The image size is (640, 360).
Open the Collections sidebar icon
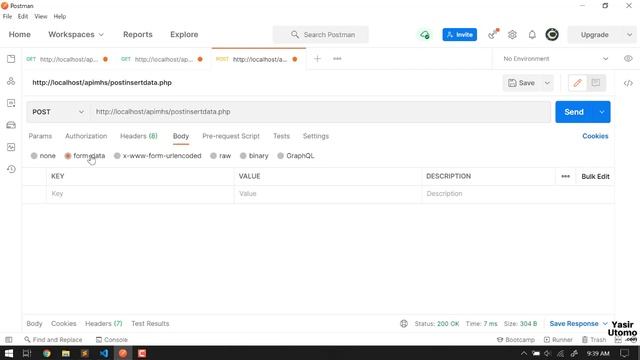tap(11, 59)
